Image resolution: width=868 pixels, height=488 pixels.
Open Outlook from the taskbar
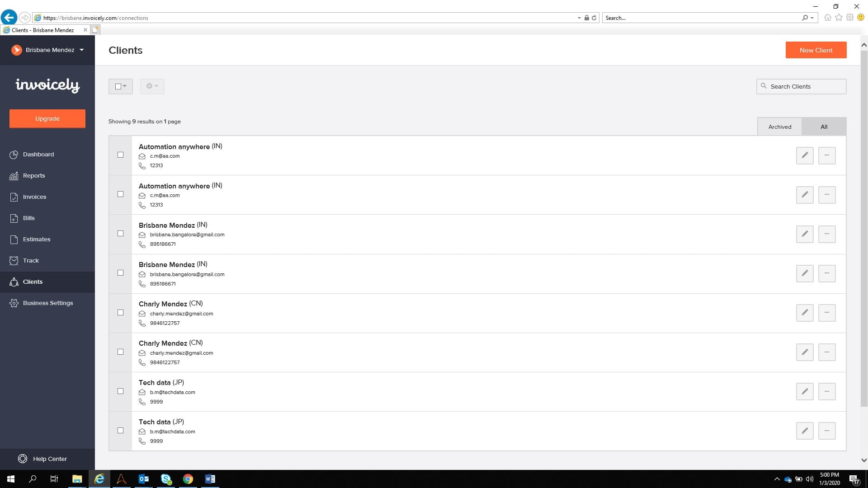144,479
